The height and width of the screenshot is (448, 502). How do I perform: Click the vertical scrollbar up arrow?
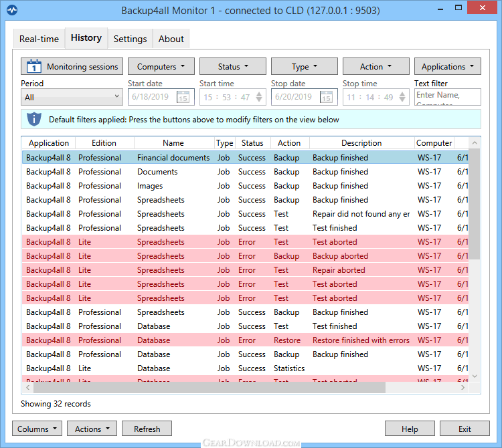pyautogui.click(x=475, y=143)
